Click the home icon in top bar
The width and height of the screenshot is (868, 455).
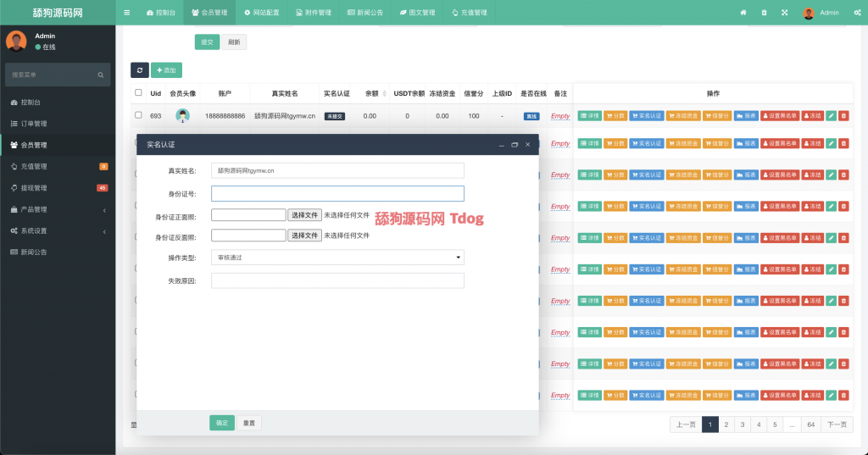pyautogui.click(x=743, y=13)
